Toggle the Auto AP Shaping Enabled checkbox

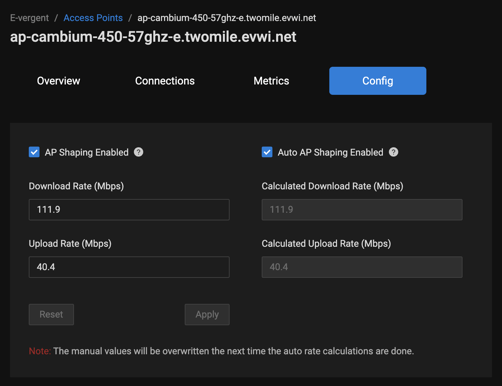pos(267,152)
